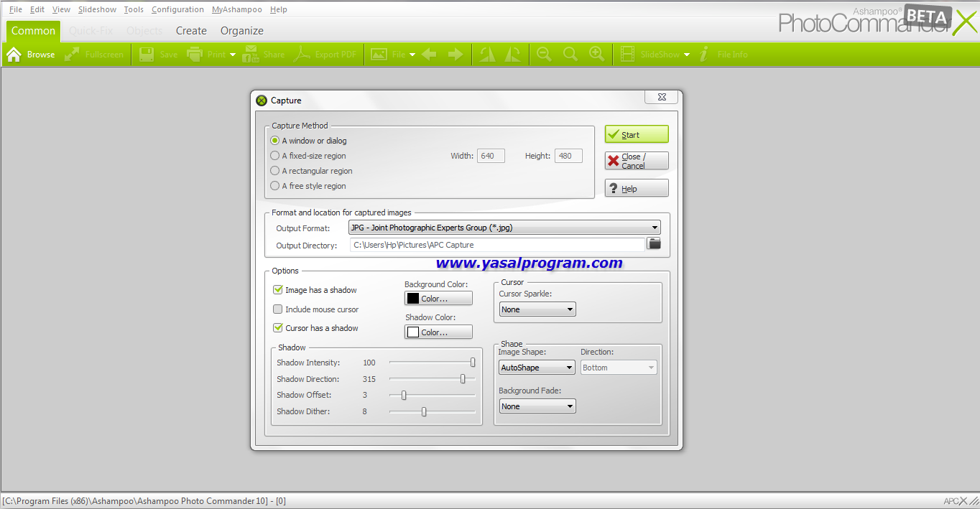Open the Tools menu
Viewport: 980px width, 509px height.
134,9
